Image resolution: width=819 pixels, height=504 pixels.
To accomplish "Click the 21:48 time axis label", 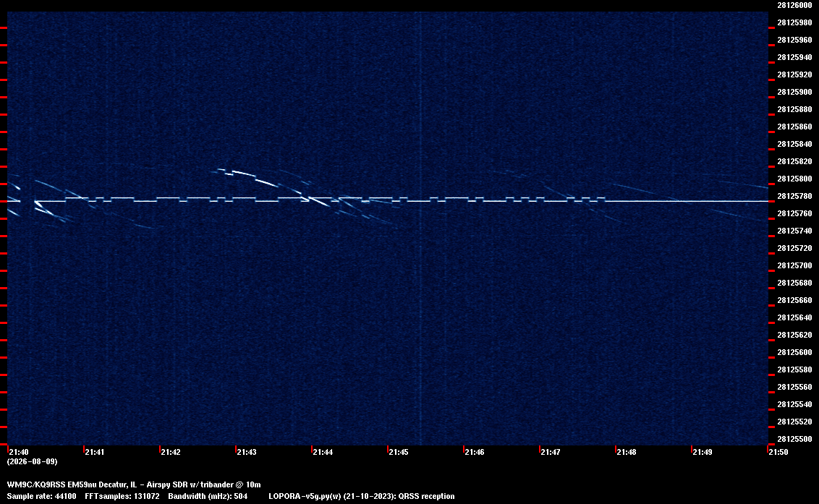I will click(627, 452).
